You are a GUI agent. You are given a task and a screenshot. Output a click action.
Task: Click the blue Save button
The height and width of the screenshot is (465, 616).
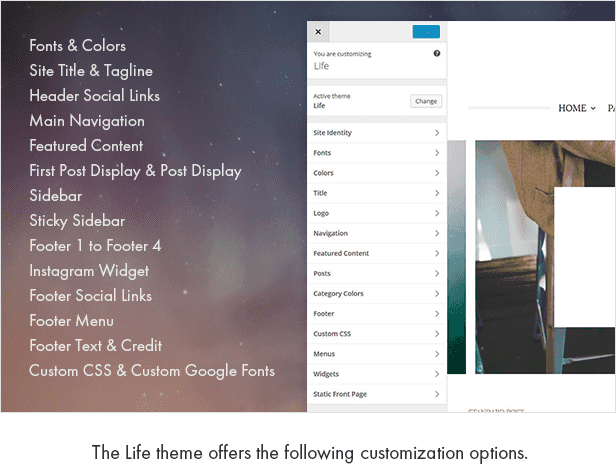(x=426, y=32)
